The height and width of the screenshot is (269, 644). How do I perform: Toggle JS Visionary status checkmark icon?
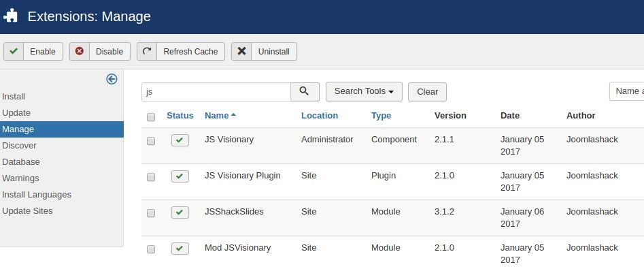[180, 140]
